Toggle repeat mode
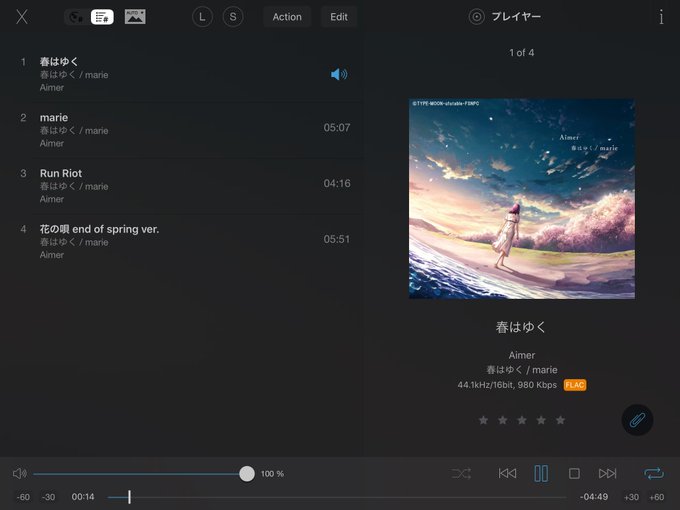The height and width of the screenshot is (510, 680). [x=654, y=474]
